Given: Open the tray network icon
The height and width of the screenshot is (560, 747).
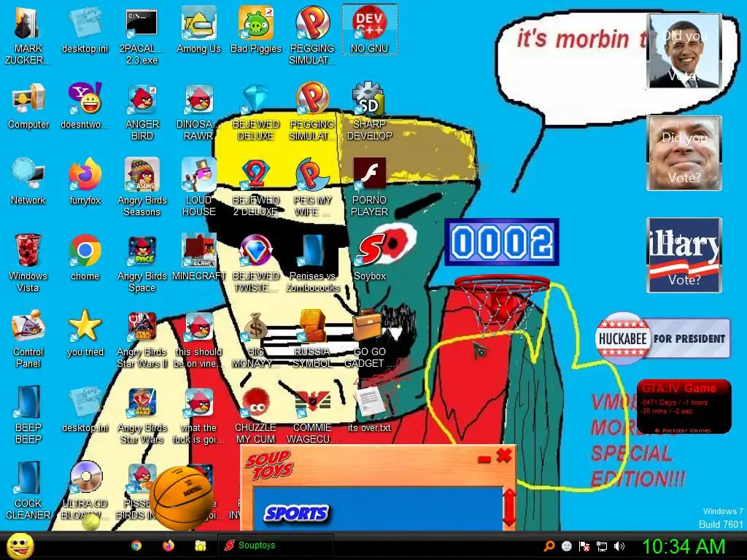Looking at the screenshot, I should [602, 546].
